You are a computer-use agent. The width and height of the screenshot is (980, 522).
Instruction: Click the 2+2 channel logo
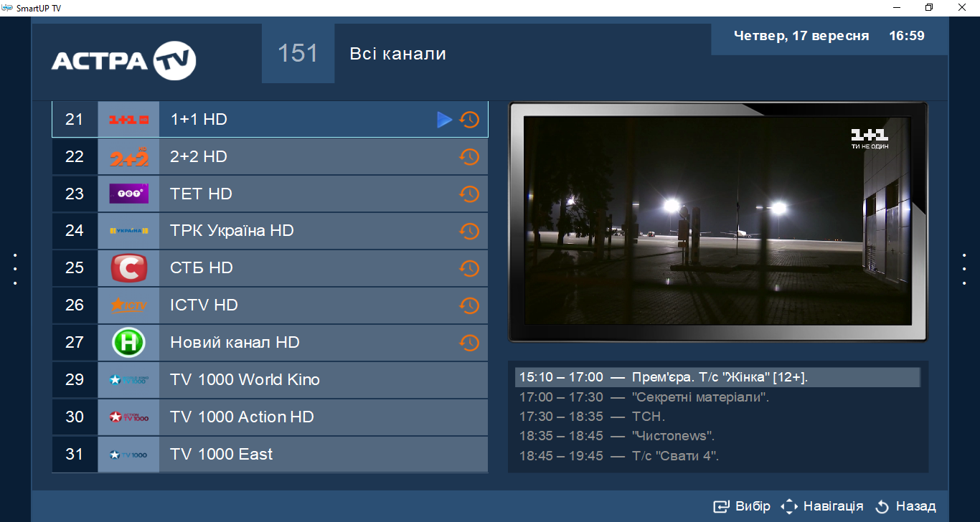point(128,157)
